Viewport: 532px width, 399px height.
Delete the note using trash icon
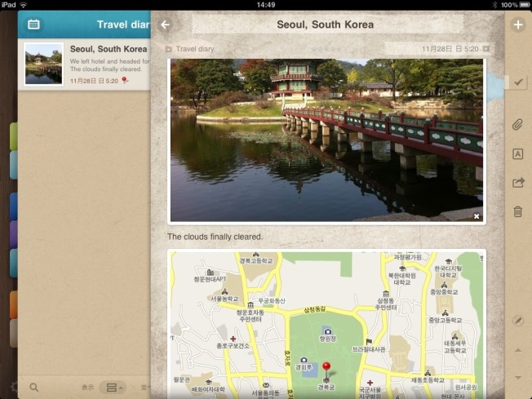coord(517,212)
